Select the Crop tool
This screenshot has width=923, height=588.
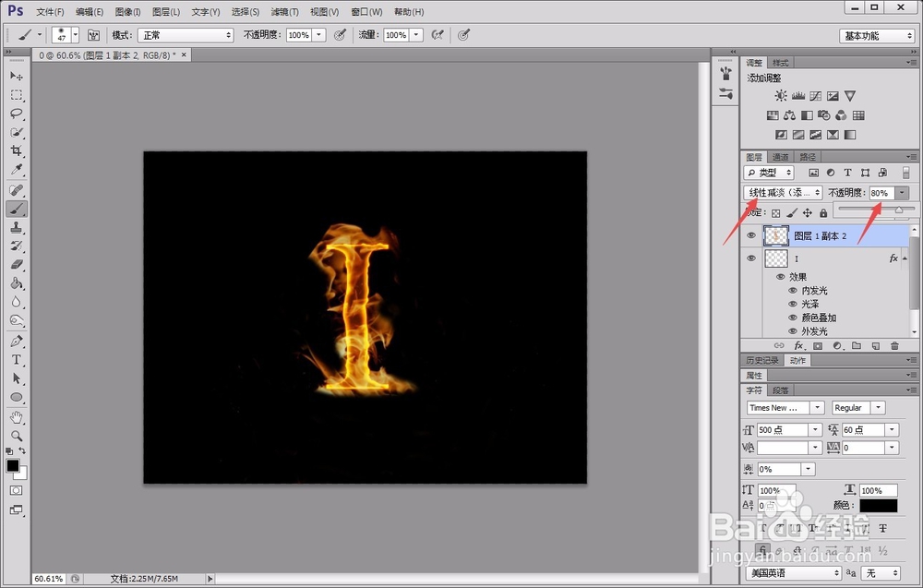point(17,150)
